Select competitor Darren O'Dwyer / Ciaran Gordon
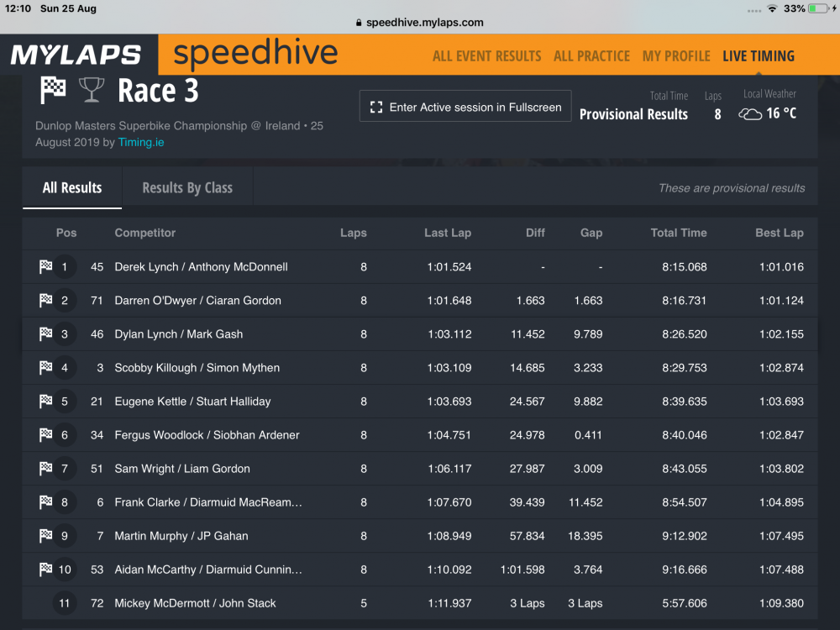 click(x=197, y=301)
